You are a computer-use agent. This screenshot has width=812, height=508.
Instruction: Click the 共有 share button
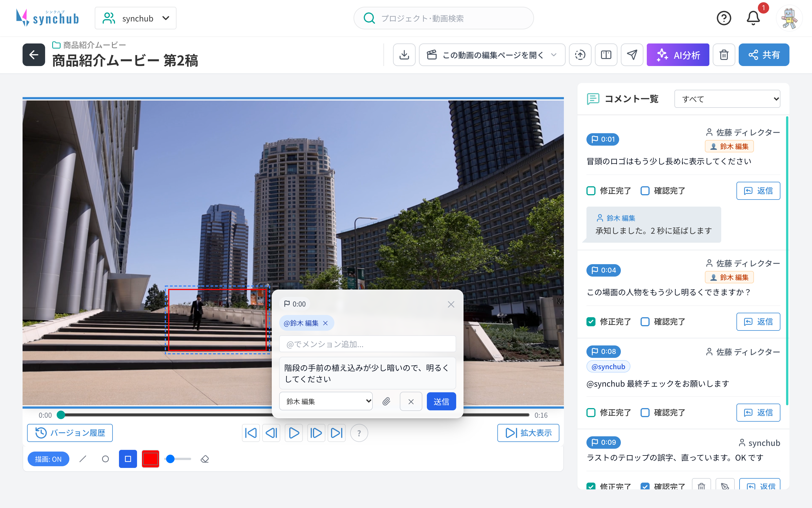764,55
